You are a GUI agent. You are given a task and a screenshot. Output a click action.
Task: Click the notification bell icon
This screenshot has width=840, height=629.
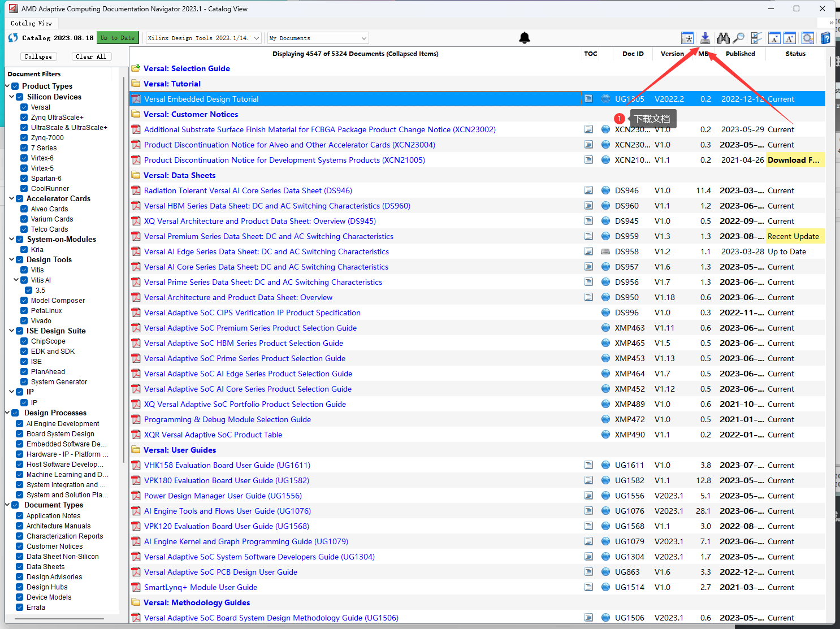(525, 38)
